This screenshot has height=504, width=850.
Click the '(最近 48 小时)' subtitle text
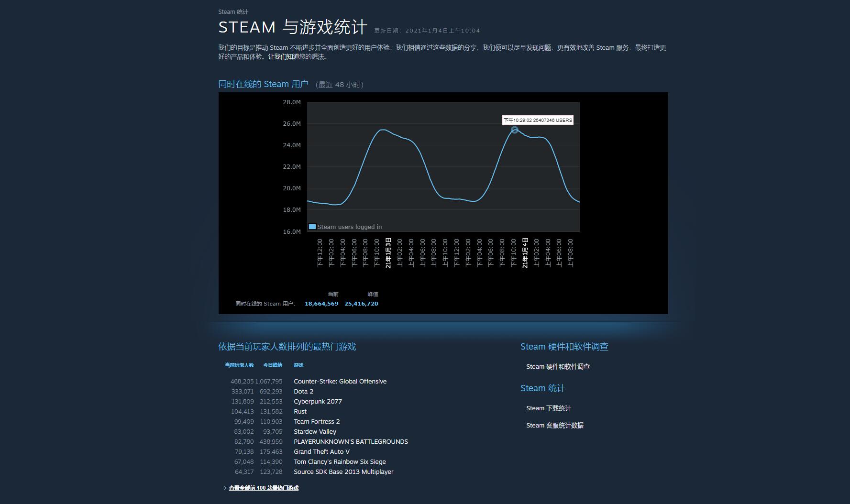coord(340,85)
